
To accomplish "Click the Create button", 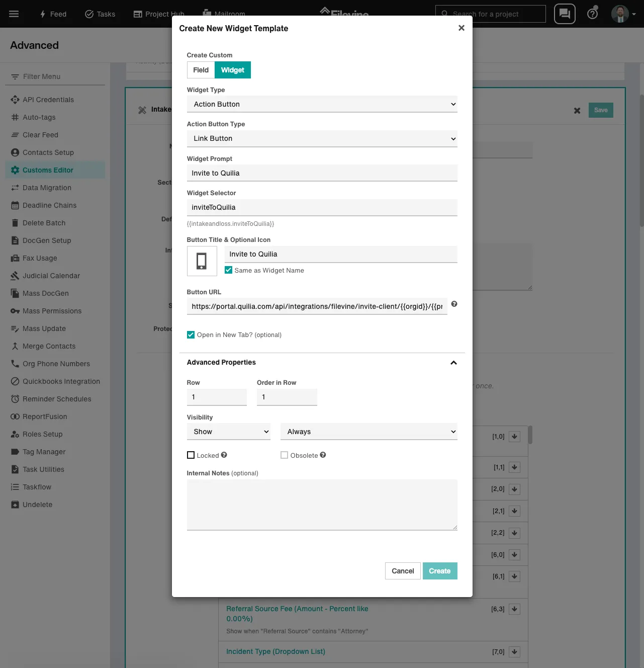I will (440, 571).
